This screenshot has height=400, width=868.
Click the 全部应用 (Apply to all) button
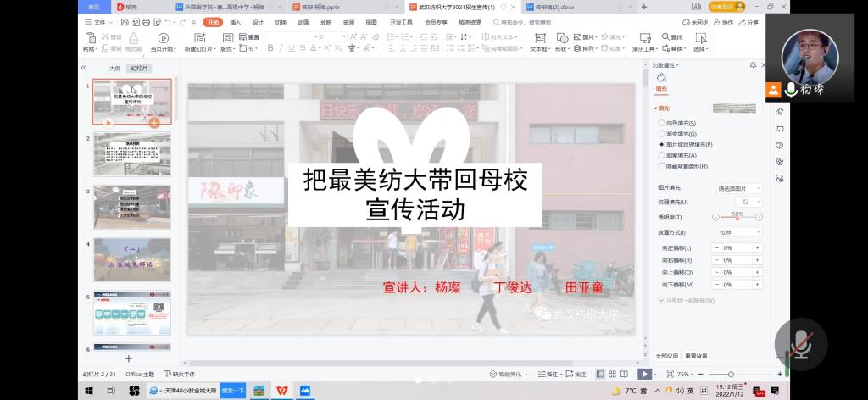[x=667, y=356]
